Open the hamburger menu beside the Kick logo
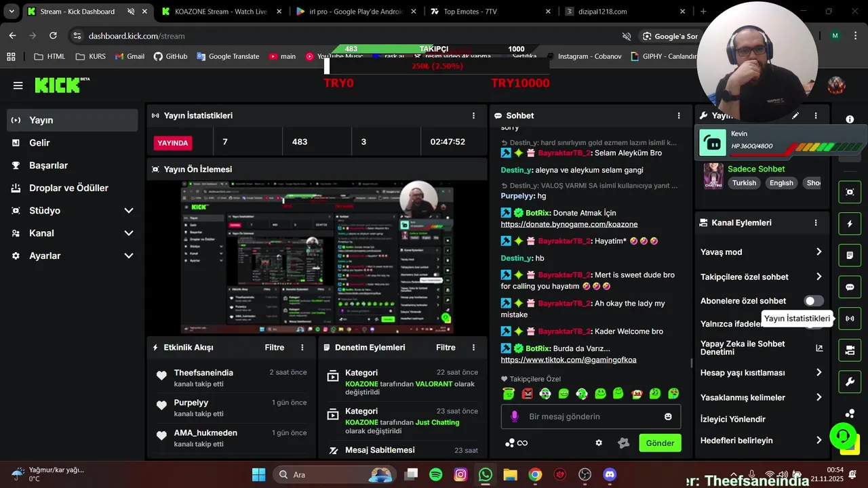868x488 pixels. pyautogui.click(x=18, y=85)
